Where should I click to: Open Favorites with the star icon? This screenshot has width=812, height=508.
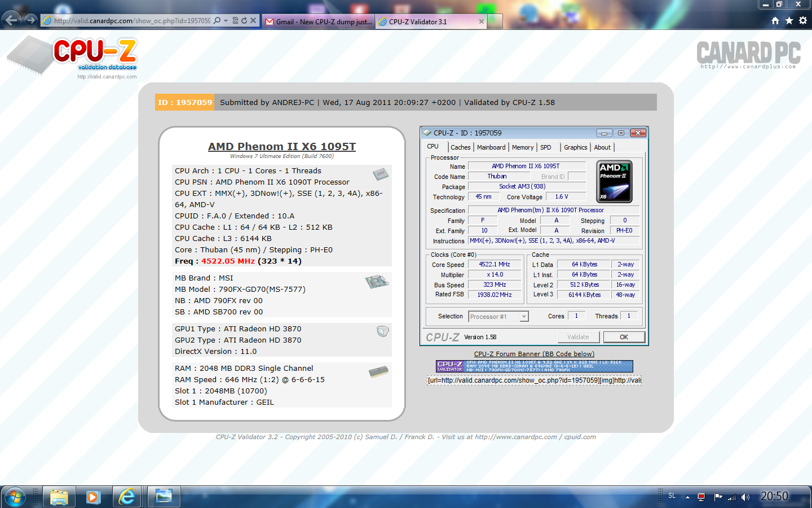point(789,20)
